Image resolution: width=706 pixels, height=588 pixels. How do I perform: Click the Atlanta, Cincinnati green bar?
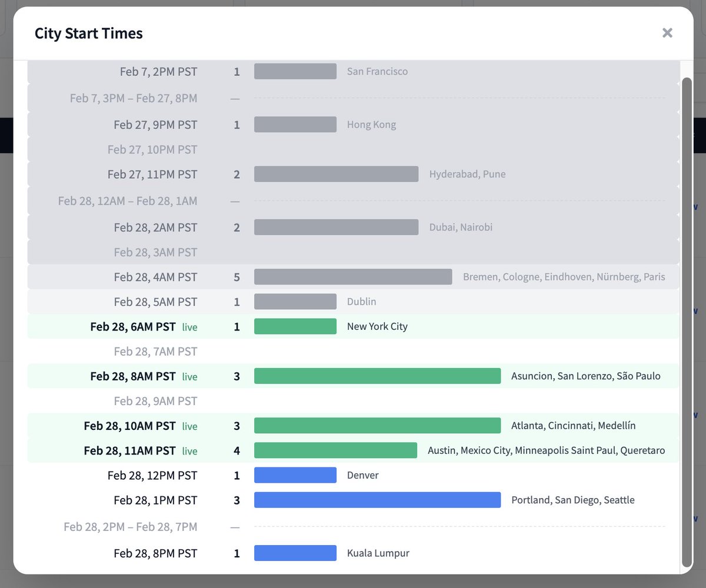tap(377, 425)
